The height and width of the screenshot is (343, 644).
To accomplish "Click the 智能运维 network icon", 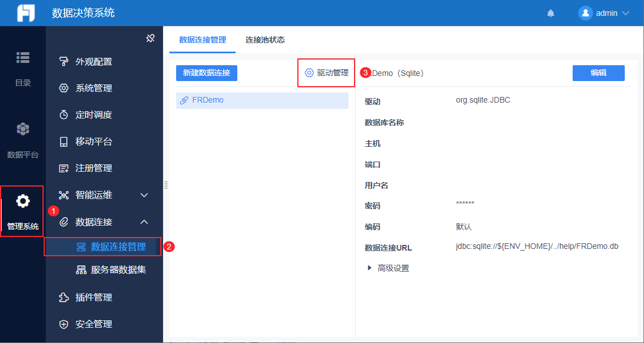I will tap(63, 195).
